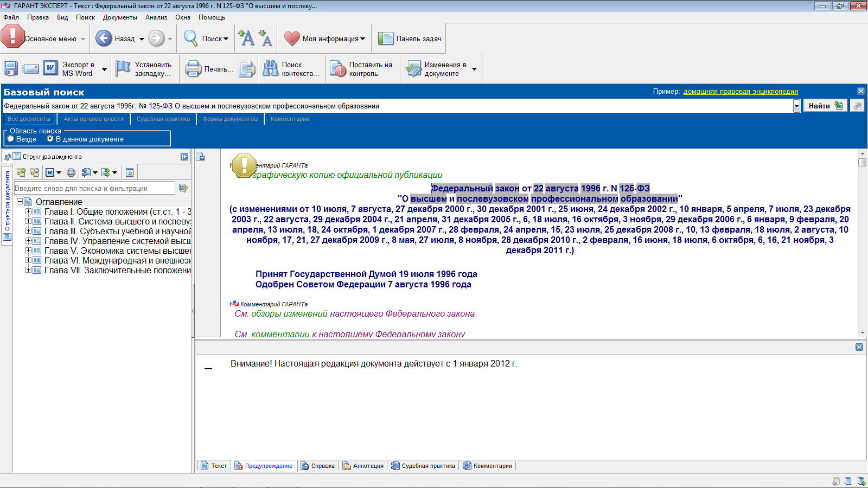The image size is (868, 488).
Task: Open the Изменения в документе dropdown arrow
Action: pyautogui.click(x=474, y=69)
